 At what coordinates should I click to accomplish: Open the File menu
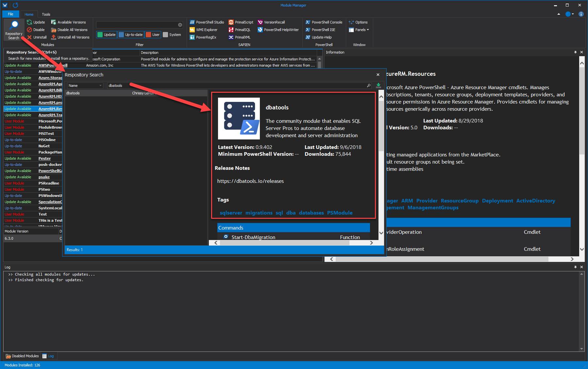11,14
